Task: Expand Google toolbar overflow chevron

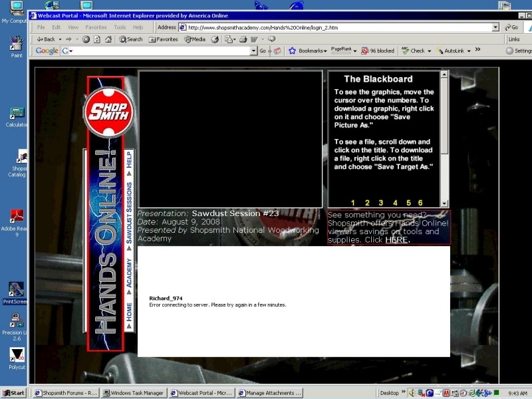Action: coord(477,49)
